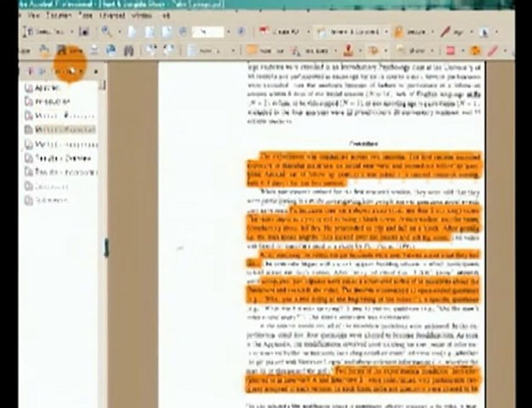This screenshot has height=408, width=532.
Task: Select the Text Edits tool
Action: click(310, 51)
